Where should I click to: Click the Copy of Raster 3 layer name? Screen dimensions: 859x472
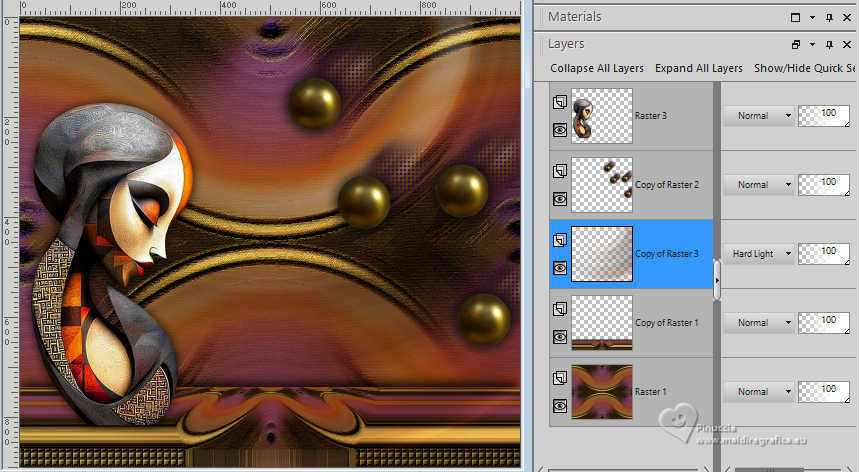click(x=667, y=254)
